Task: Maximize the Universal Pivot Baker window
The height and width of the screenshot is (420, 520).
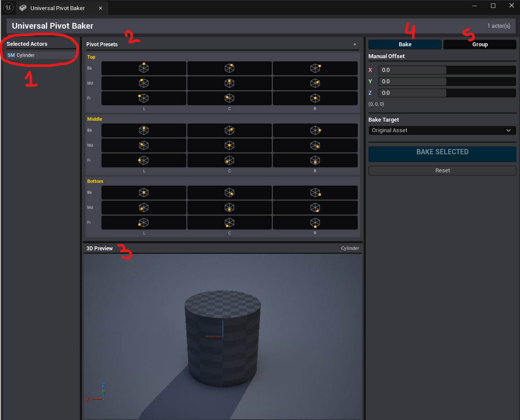Action: tap(493, 6)
